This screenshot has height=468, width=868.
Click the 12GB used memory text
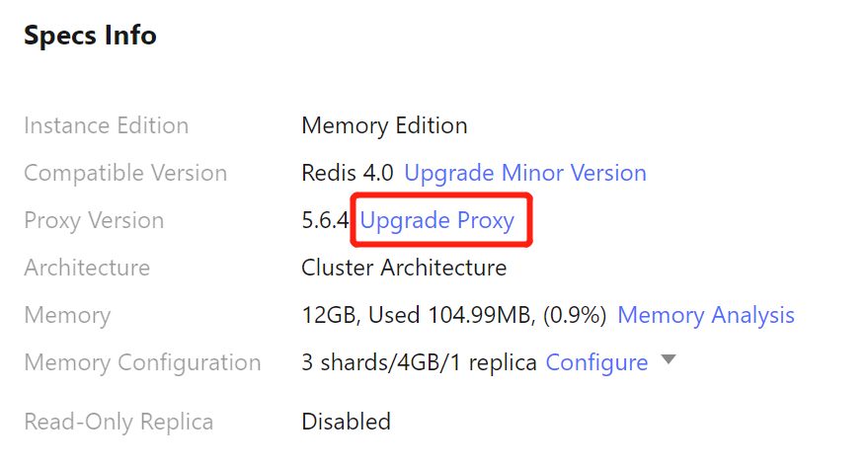pyautogui.click(x=453, y=315)
